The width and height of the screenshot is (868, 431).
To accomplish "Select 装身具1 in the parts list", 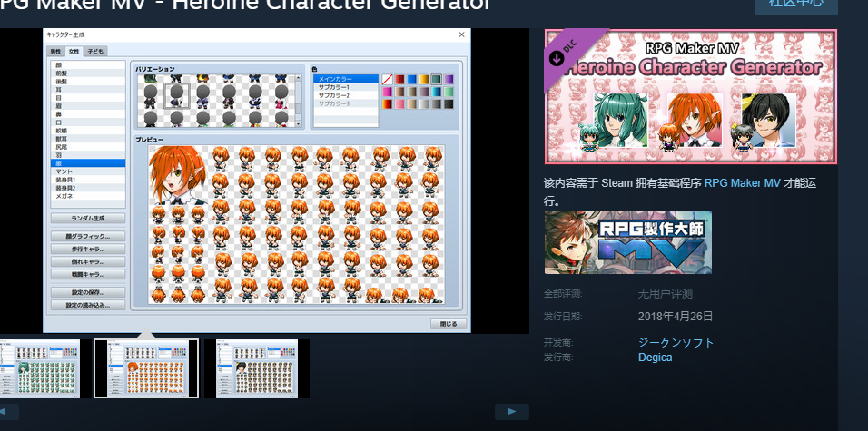I will click(x=88, y=180).
